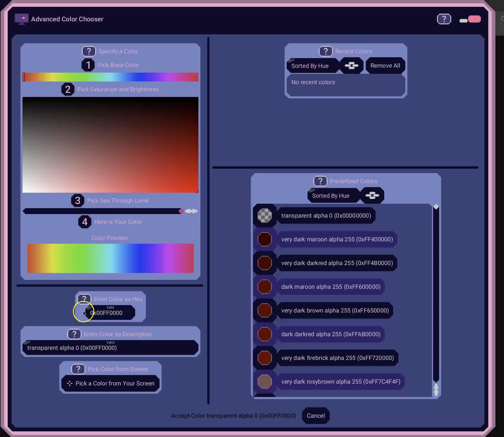The height and width of the screenshot is (437, 504).
Task: Open help for Recent Colors
Action: click(326, 51)
